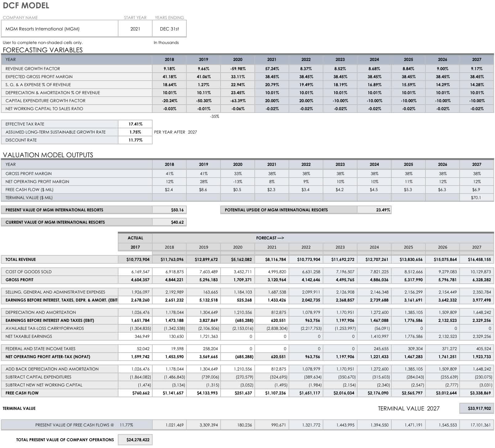Click effective tax rate value 17.41%
The image size is (495, 448).
coord(135,124)
